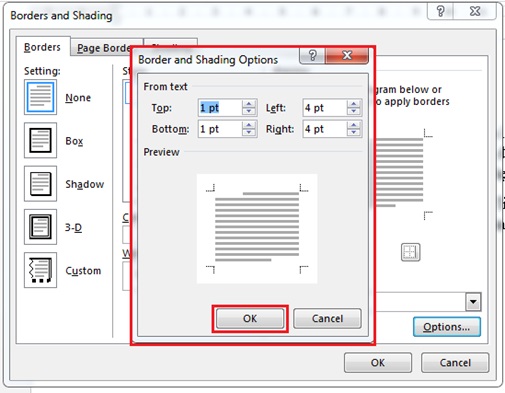Select the Shadow border setting icon

point(40,184)
